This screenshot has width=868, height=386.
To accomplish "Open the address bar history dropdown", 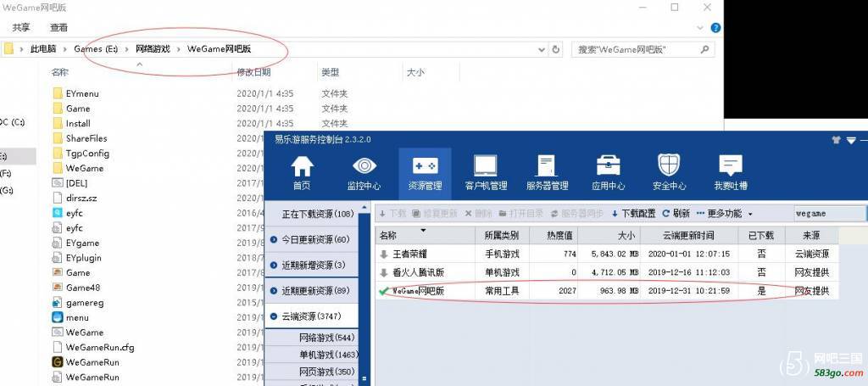I will click(x=542, y=49).
